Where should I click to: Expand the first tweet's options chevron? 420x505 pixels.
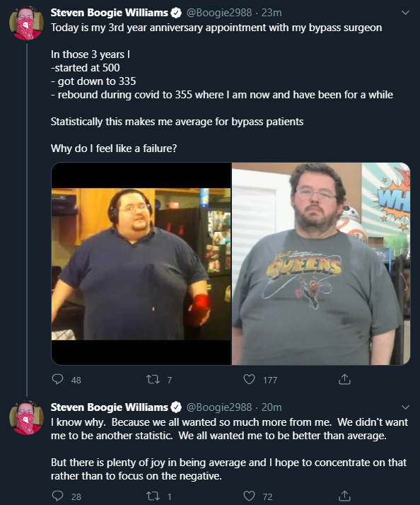[x=406, y=13]
